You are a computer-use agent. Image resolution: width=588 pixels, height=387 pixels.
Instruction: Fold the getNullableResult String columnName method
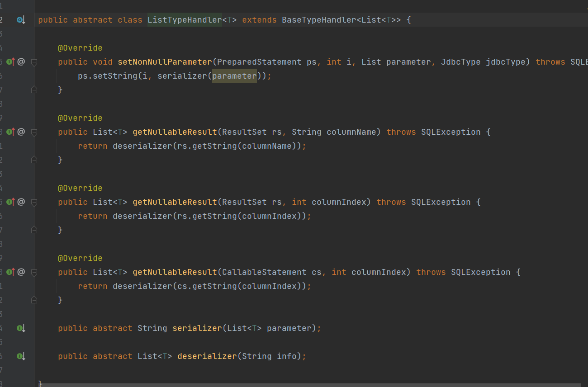click(x=34, y=132)
